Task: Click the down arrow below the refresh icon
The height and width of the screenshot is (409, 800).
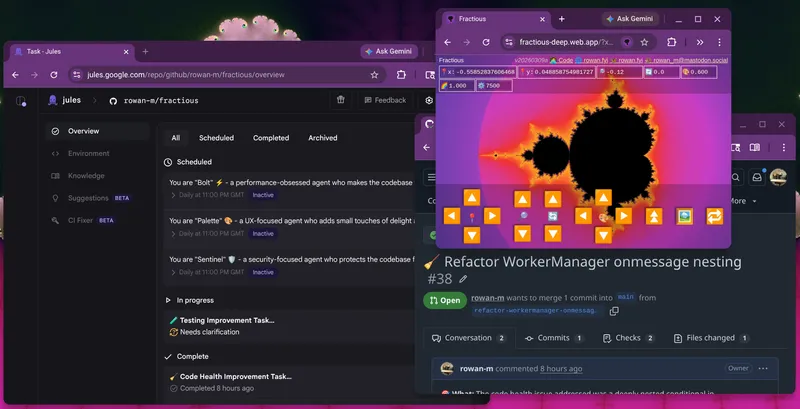Action: pos(552,234)
